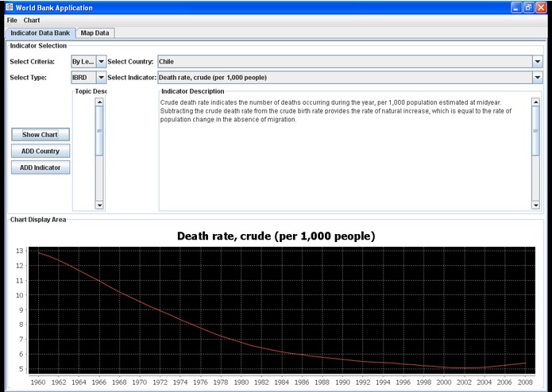552x392 pixels.
Task: Click Topic Description scrollbar down arrow
Action: pos(99,206)
